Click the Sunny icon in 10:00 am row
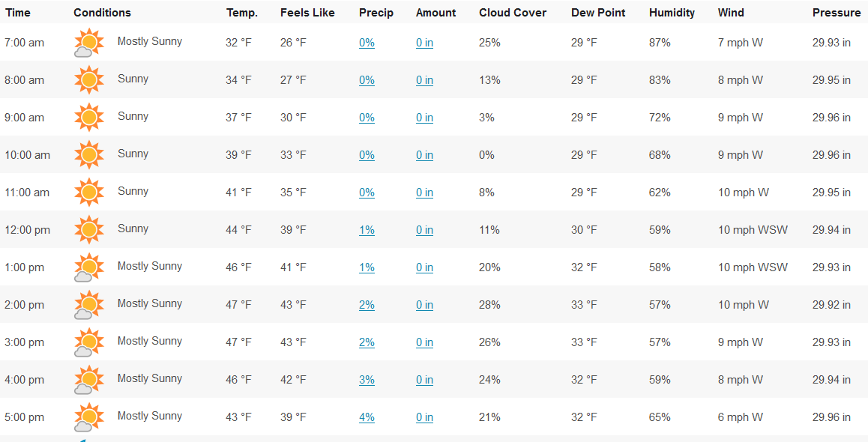 tap(88, 154)
